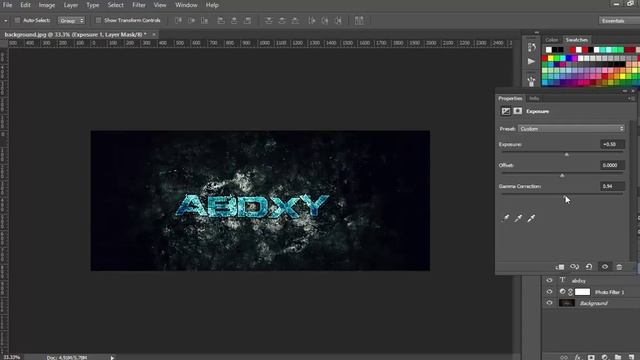Click the zoom percentage field in status bar
Image resolution: width=640 pixels, height=360 pixels.
[11, 358]
